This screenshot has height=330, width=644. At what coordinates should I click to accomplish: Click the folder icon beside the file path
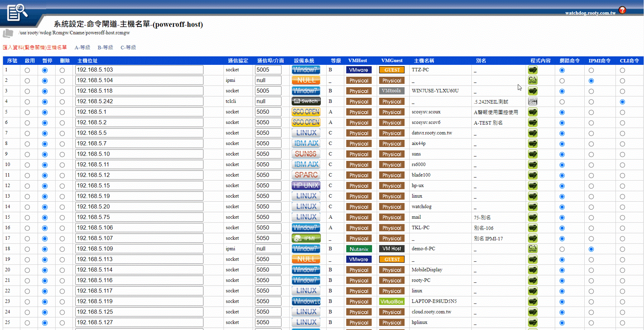(x=8, y=33)
